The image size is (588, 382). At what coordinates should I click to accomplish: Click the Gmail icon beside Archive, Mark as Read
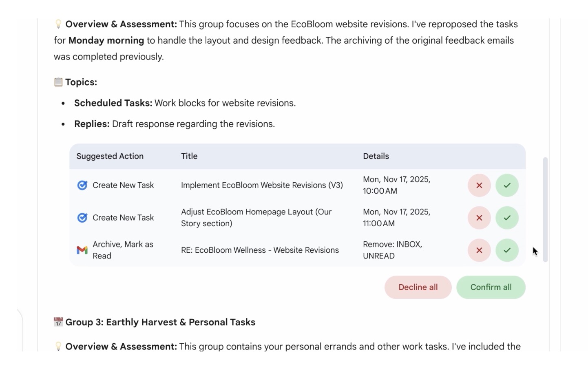tap(82, 250)
